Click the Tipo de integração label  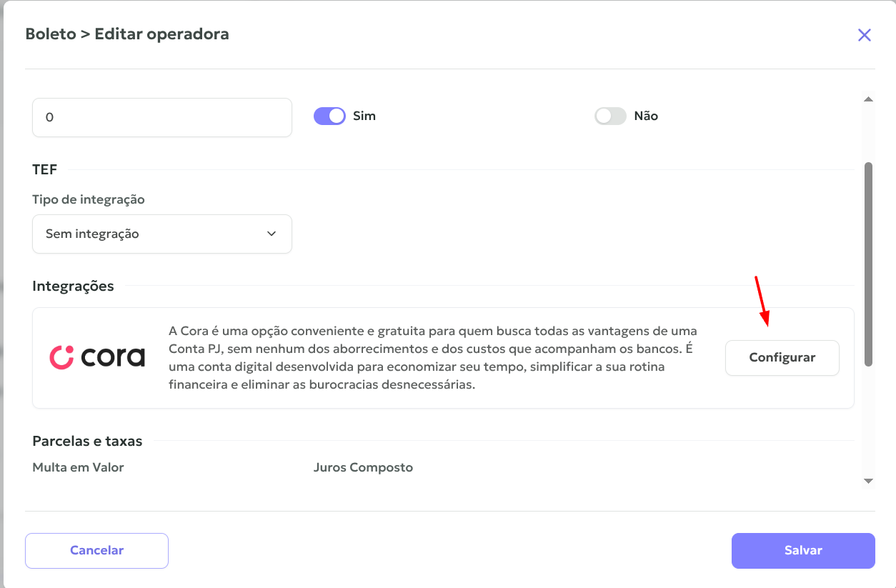(x=89, y=199)
